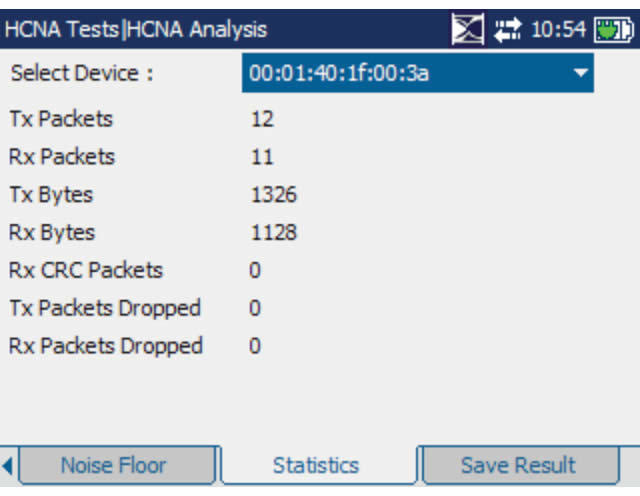Image resolution: width=640 pixels, height=496 pixels.
Task: Click the Select Device label
Action: point(81,73)
